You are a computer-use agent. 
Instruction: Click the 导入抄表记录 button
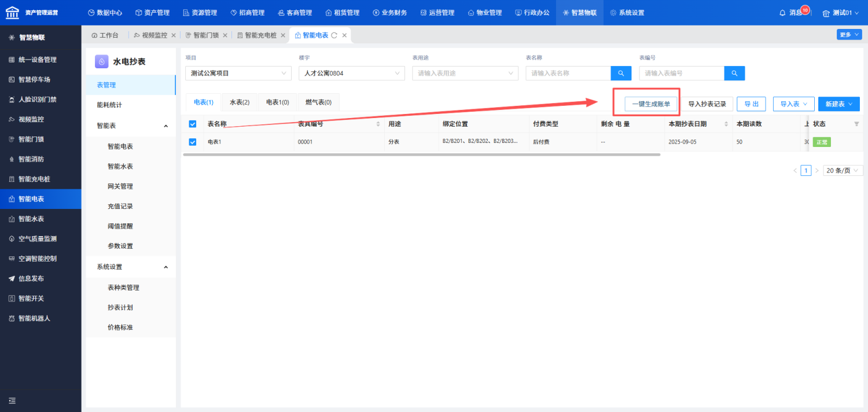pos(707,104)
